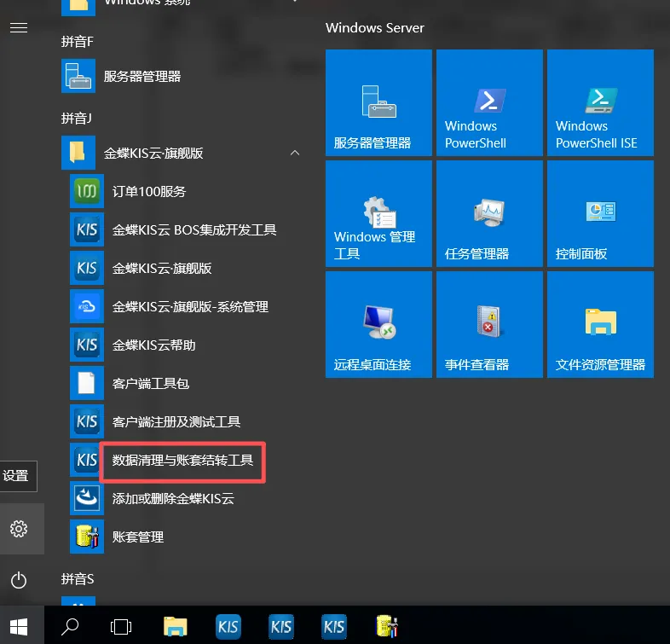Screen dimensions: 670x644
Task: Click the 金蝶KIS云帮助 icon
Action: (x=87, y=345)
